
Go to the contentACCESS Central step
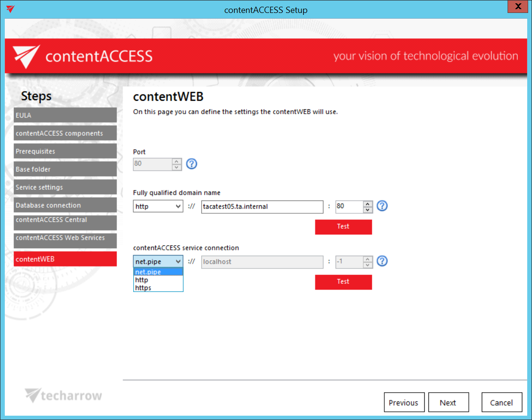[x=65, y=223]
